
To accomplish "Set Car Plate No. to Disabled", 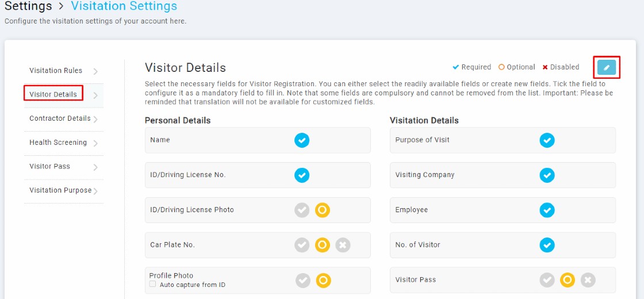I will point(343,245).
